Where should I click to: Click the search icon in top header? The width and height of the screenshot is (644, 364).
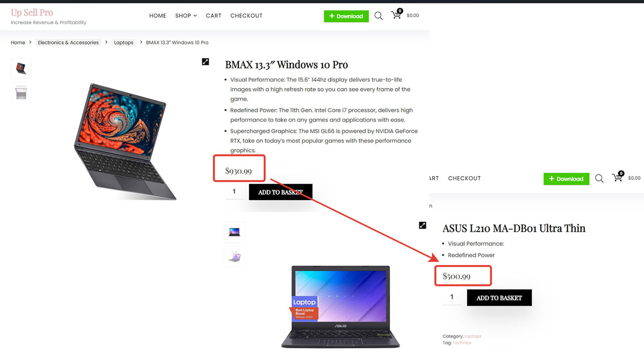point(379,16)
